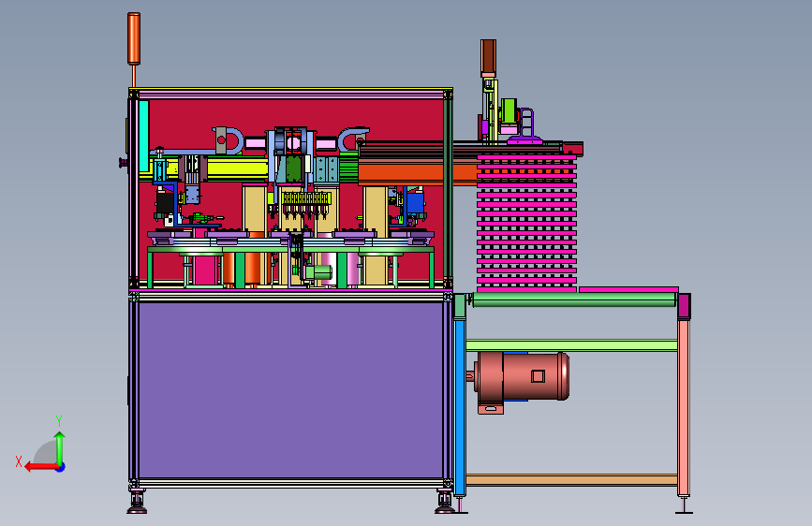Pick the flat pink tray lying on conveyor
Viewport: 812px width, 526px height.
(628, 289)
